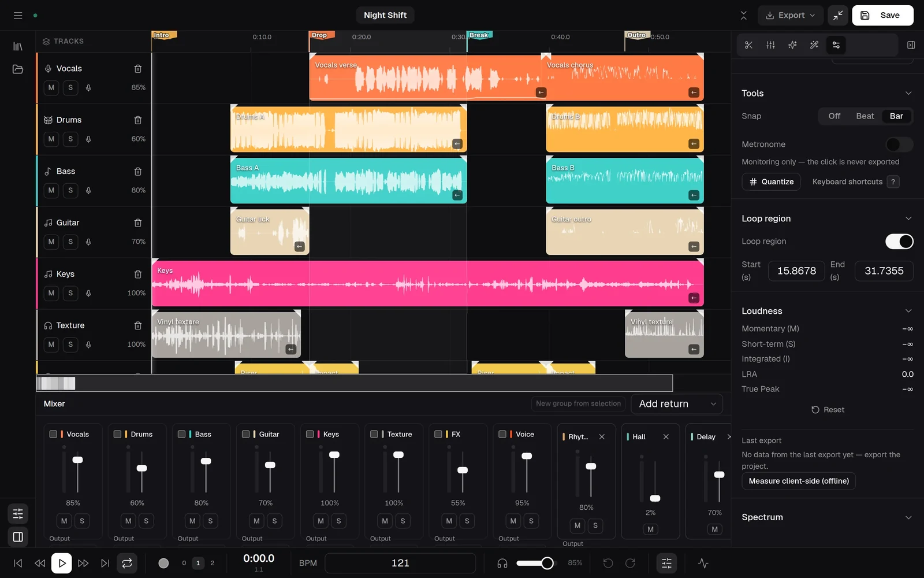Viewport: 924px width, 578px height.
Task: Collapse the inspector side panel
Action: (x=911, y=45)
